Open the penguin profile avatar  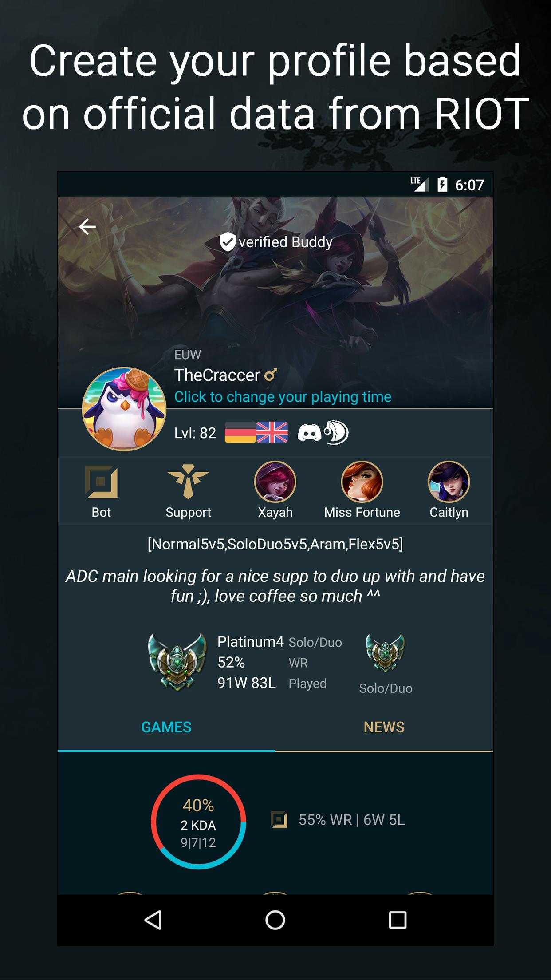coord(124,409)
